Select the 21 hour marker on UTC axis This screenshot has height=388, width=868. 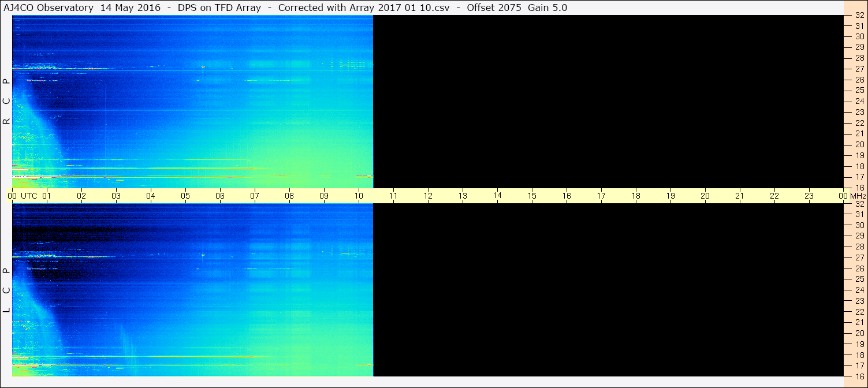coord(740,196)
